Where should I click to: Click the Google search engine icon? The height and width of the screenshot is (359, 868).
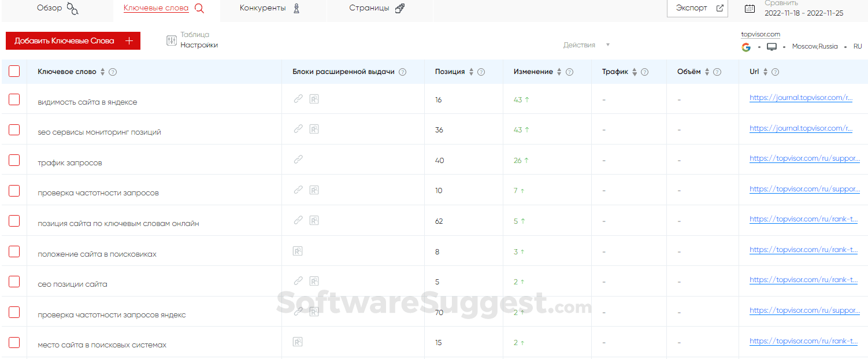pyautogui.click(x=746, y=46)
